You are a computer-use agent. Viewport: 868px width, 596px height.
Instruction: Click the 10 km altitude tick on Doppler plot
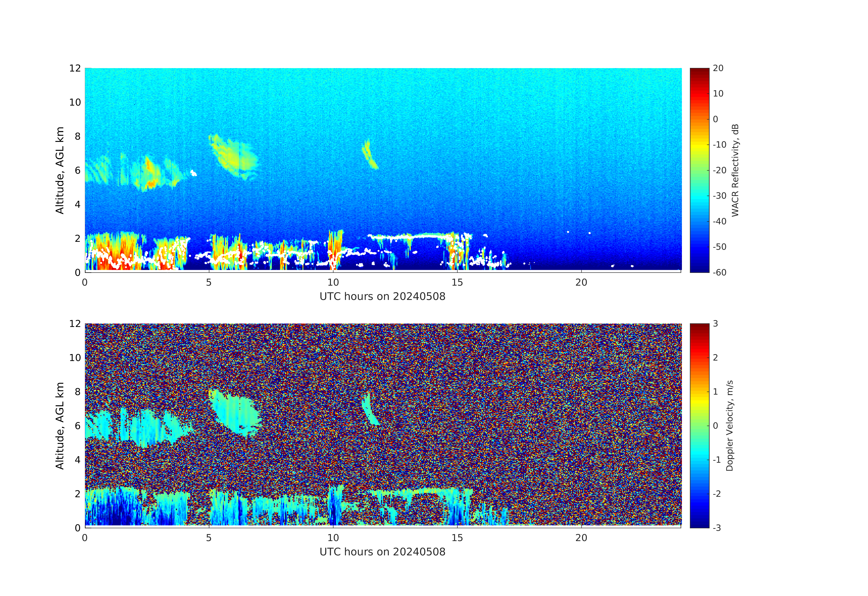(x=75, y=358)
